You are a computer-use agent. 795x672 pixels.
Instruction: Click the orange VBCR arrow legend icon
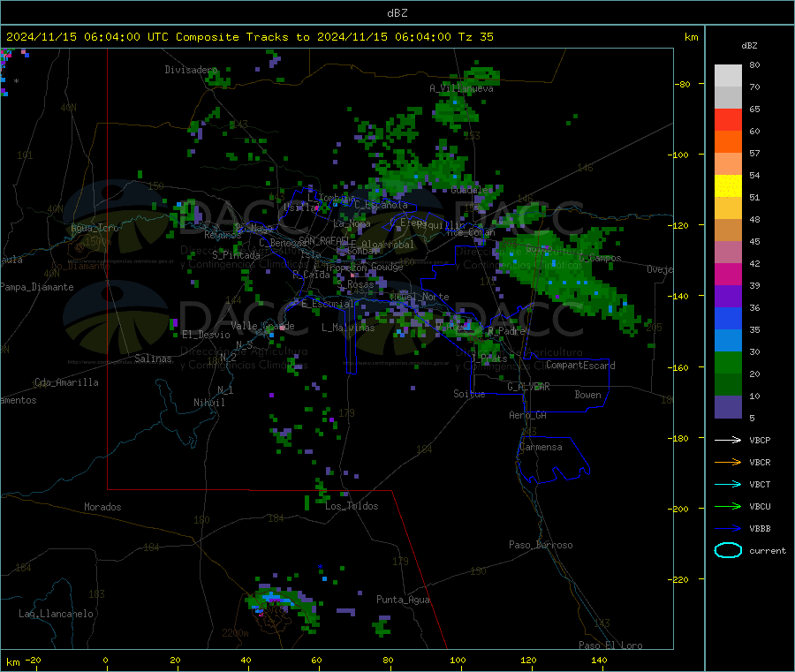coord(728,462)
